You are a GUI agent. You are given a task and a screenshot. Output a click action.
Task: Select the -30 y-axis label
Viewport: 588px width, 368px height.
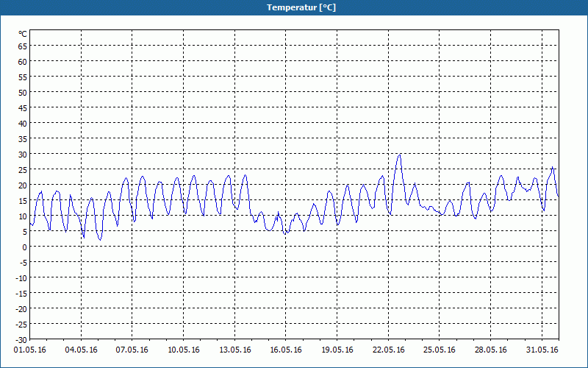point(21,340)
